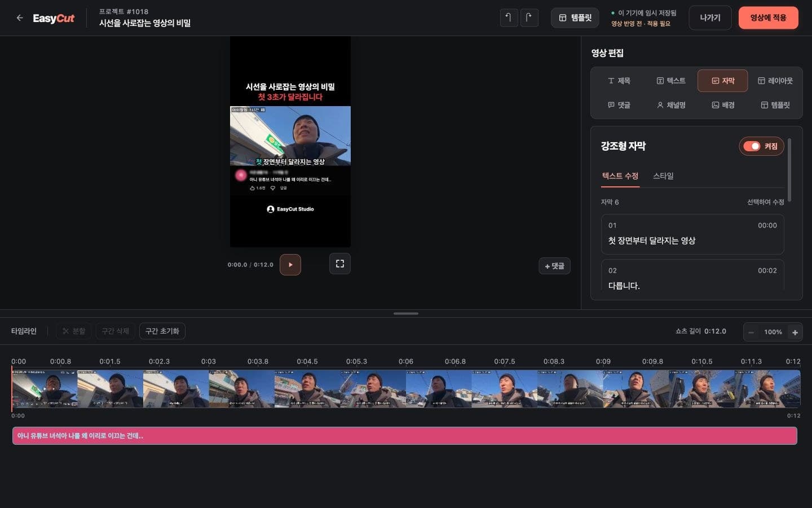The width and height of the screenshot is (812, 508).
Task: Apply changes with 영상에 적용
Action: (x=768, y=18)
